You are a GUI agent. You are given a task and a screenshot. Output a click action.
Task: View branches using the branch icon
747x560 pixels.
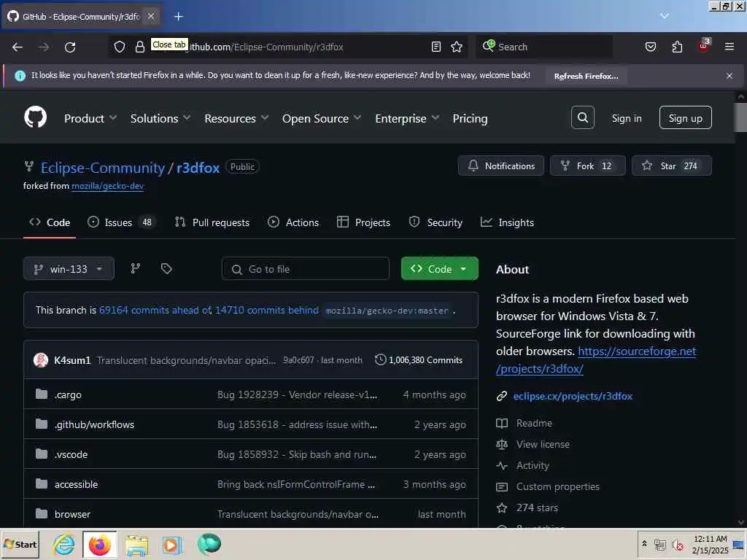pyautogui.click(x=135, y=268)
